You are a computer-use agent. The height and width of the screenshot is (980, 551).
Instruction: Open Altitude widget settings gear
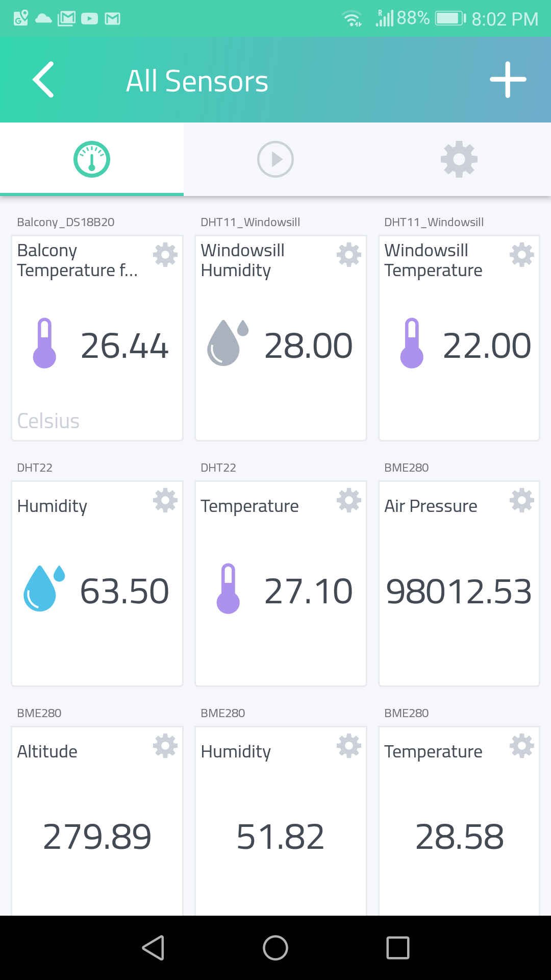click(165, 746)
